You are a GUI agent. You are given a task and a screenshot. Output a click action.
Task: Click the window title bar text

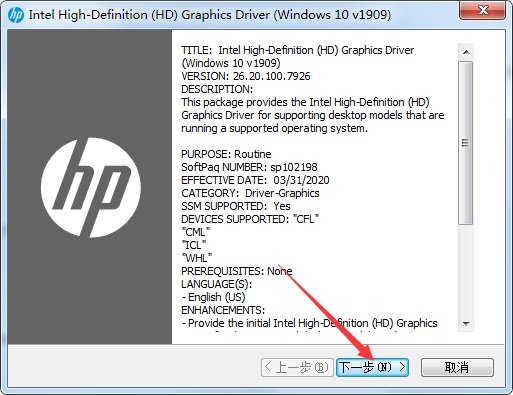[210, 15]
